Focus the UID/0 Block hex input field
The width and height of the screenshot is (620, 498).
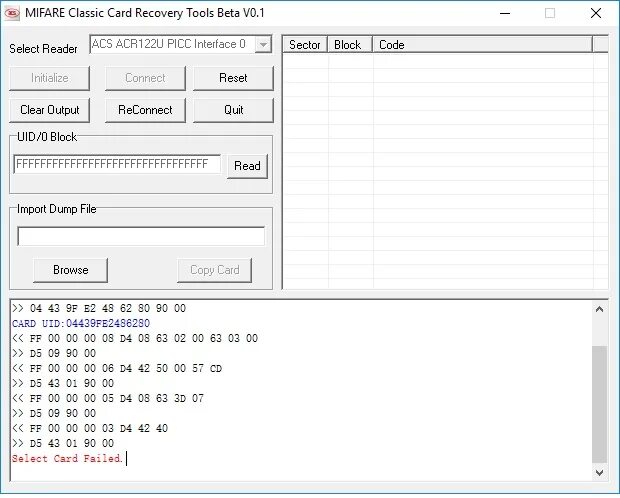click(117, 164)
